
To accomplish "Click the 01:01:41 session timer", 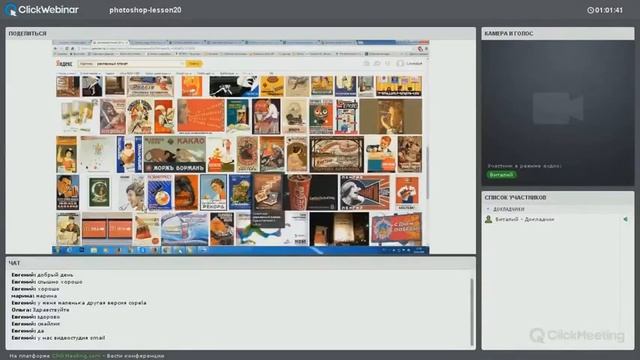I will (609, 10).
